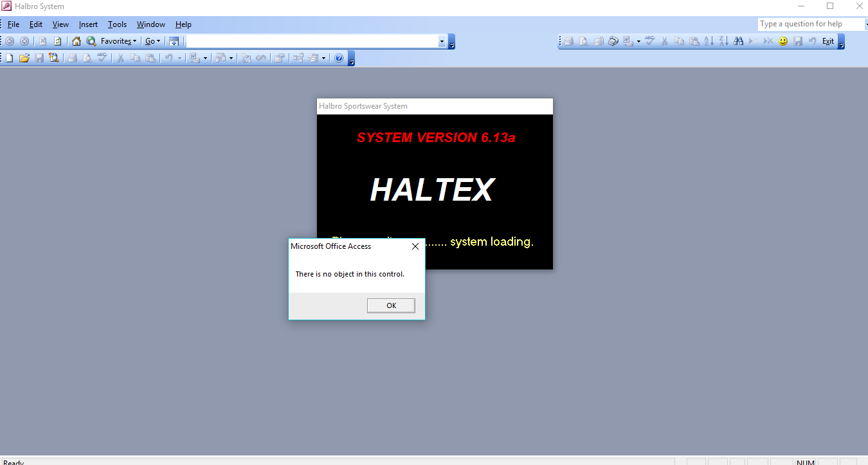This screenshot has height=465, width=868.
Task: Click 'There is no object in this control.' message
Action: (350, 274)
